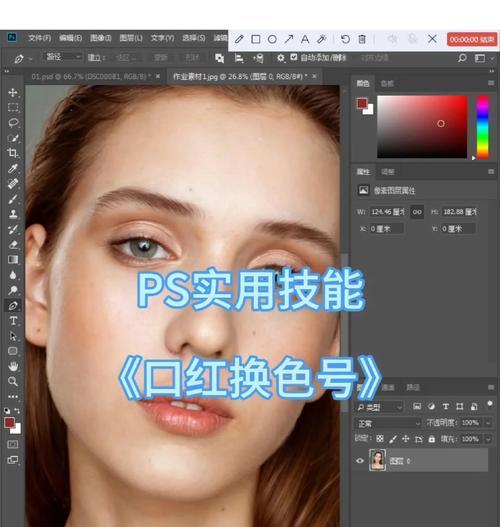Open the Edit Toolbar three-dots button
This screenshot has width=500, height=527.
[x=13, y=397]
